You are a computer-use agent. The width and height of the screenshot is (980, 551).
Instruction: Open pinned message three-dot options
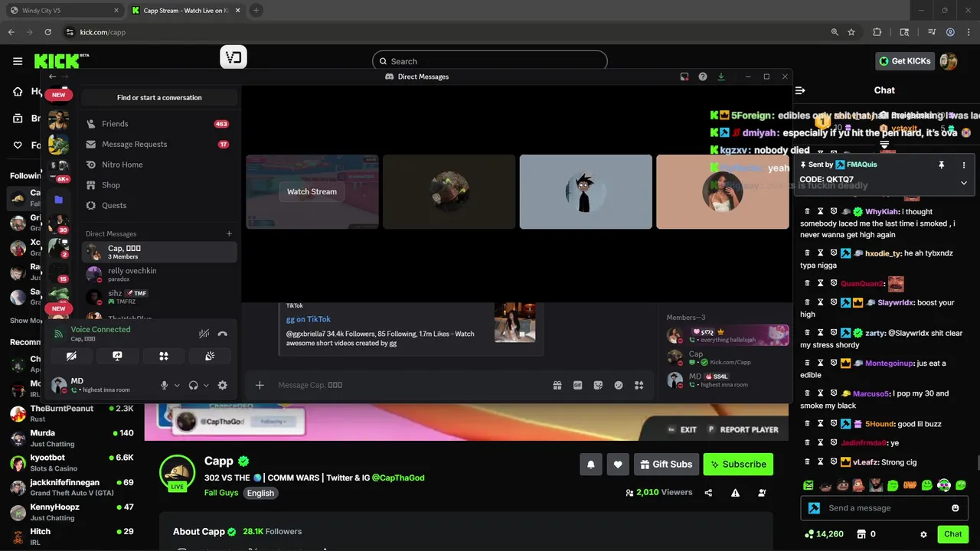click(964, 165)
